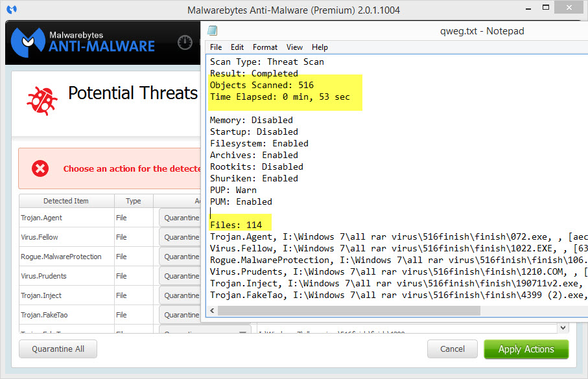This screenshot has height=379, width=588.
Task: Click the Rootkits: Disabled line
Action: coord(257,167)
